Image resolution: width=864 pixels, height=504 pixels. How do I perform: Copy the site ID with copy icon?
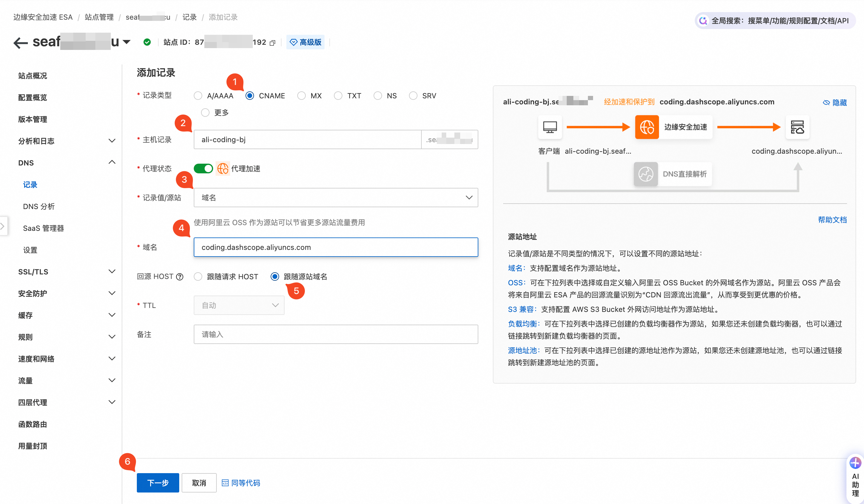pos(272,43)
